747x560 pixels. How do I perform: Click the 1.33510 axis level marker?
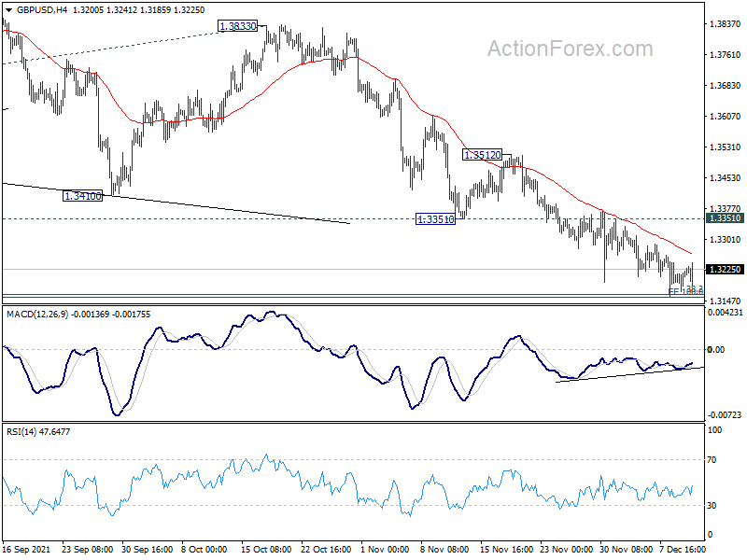click(x=725, y=218)
